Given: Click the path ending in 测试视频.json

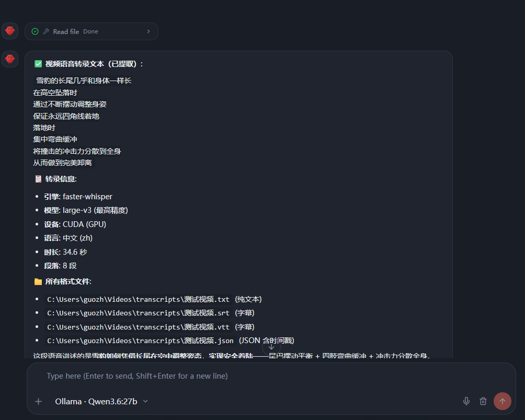Looking at the screenshot, I should (140, 340).
